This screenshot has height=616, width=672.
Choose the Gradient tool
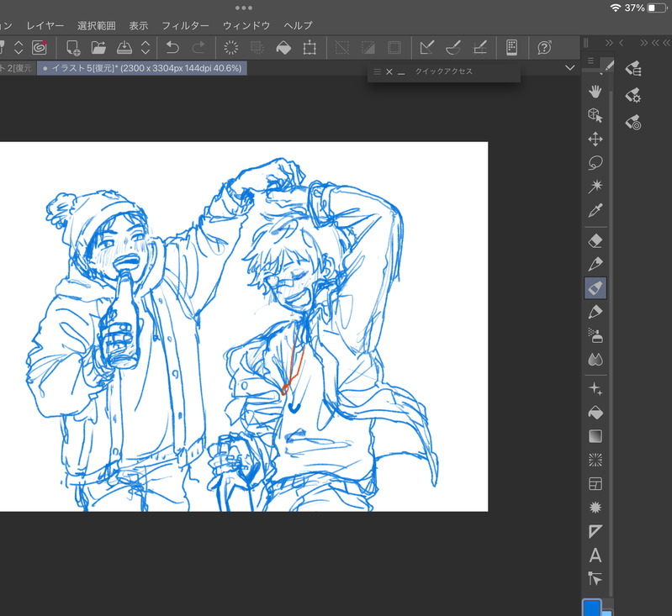pyautogui.click(x=595, y=436)
